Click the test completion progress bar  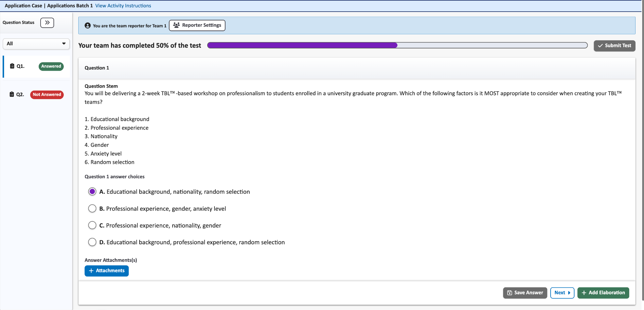397,45
